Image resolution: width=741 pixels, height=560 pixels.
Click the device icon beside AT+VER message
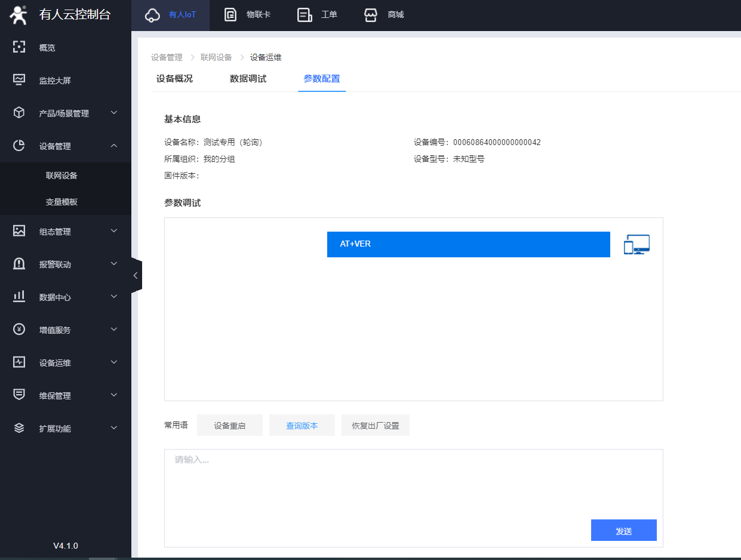(637, 245)
